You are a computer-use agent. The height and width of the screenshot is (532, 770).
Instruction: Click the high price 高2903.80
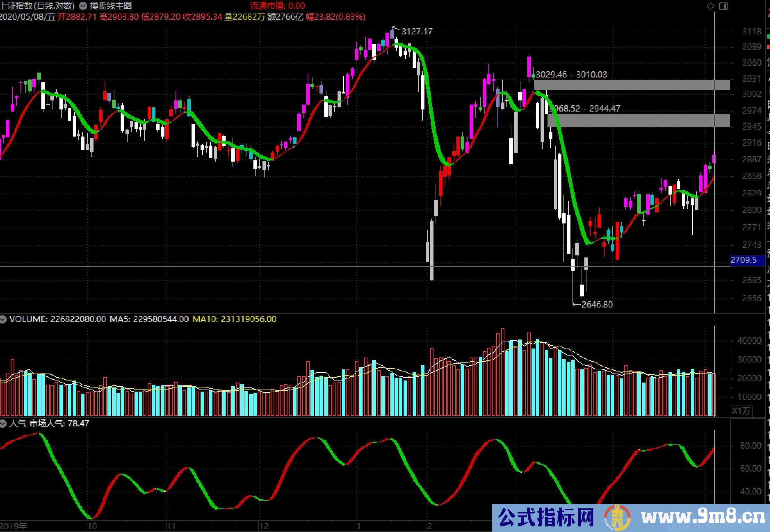[x=119, y=17]
